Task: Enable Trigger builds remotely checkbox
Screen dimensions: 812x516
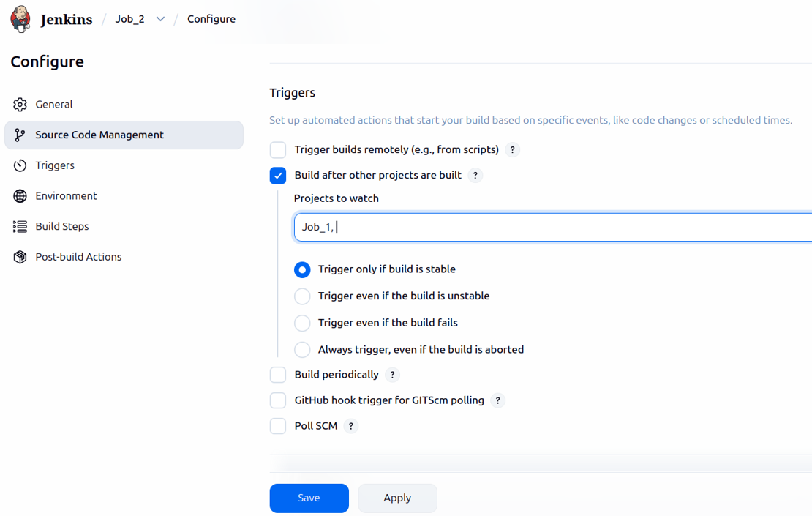Action: pos(278,150)
